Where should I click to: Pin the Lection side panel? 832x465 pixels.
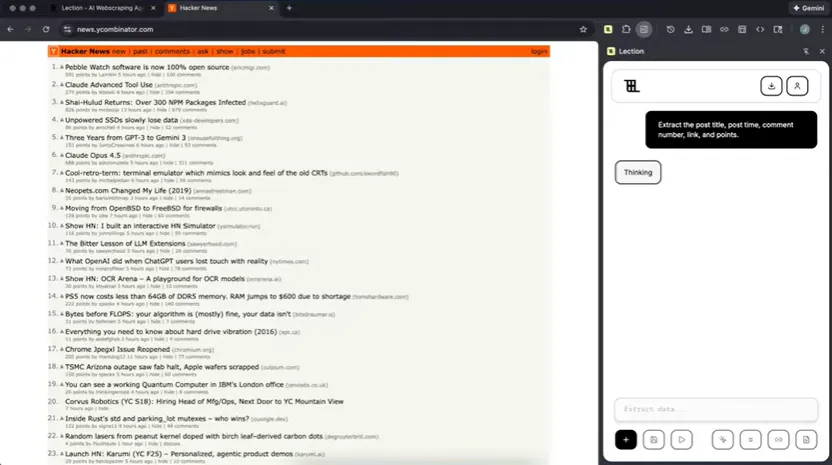(806, 50)
